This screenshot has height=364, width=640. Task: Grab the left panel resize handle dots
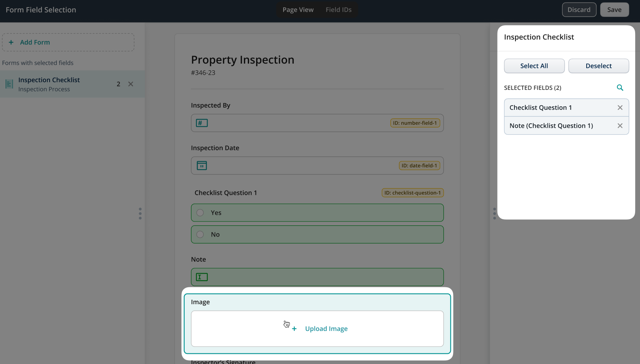tap(140, 214)
